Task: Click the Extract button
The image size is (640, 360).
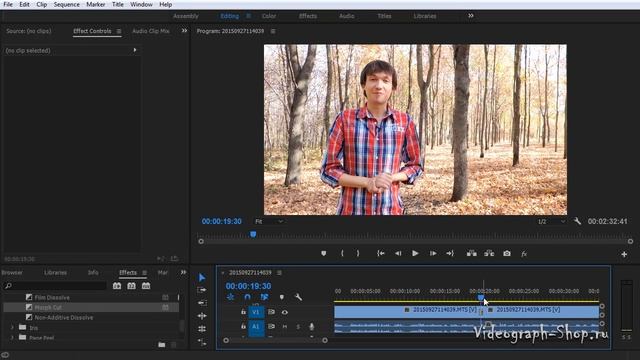Action: (489, 253)
